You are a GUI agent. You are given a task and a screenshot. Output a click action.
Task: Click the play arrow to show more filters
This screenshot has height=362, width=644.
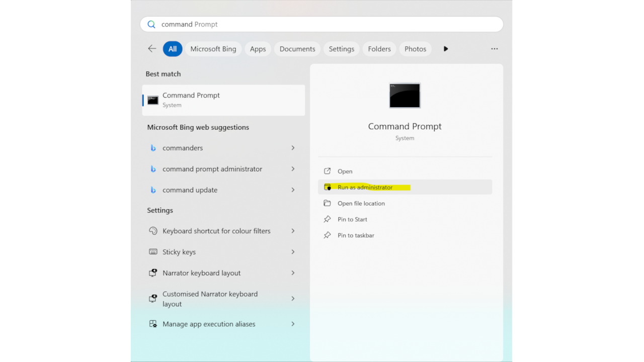446,49
